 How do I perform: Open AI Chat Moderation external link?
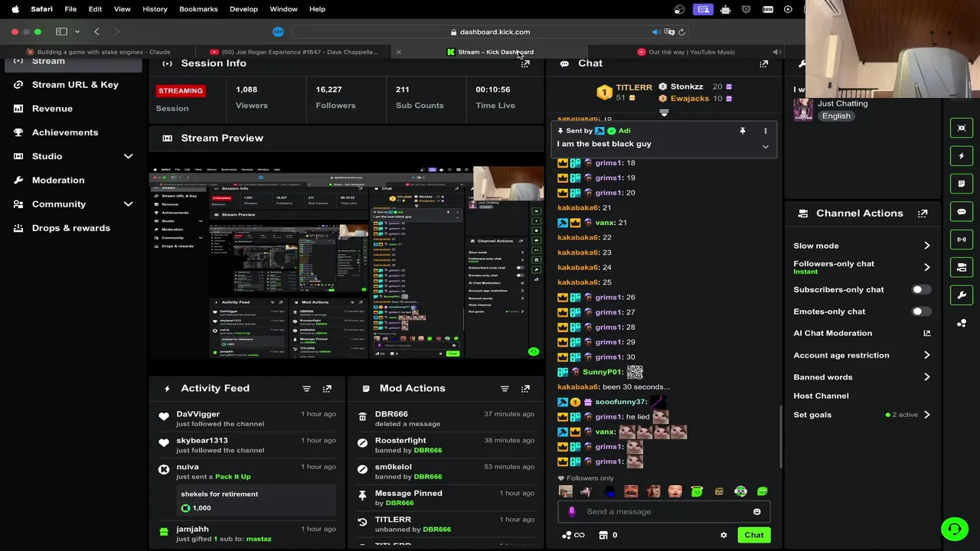[x=926, y=333]
